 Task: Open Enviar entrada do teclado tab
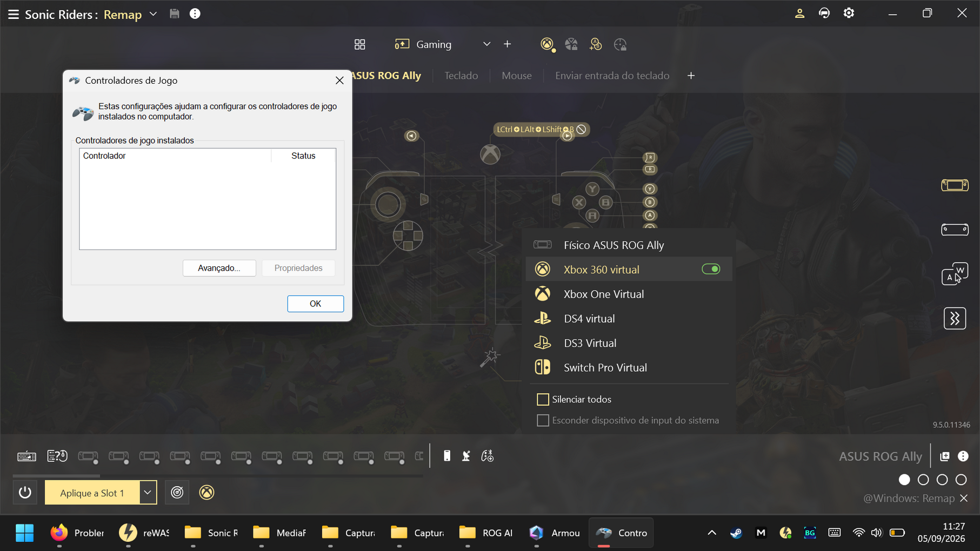pyautogui.click(x=612, y=76)
